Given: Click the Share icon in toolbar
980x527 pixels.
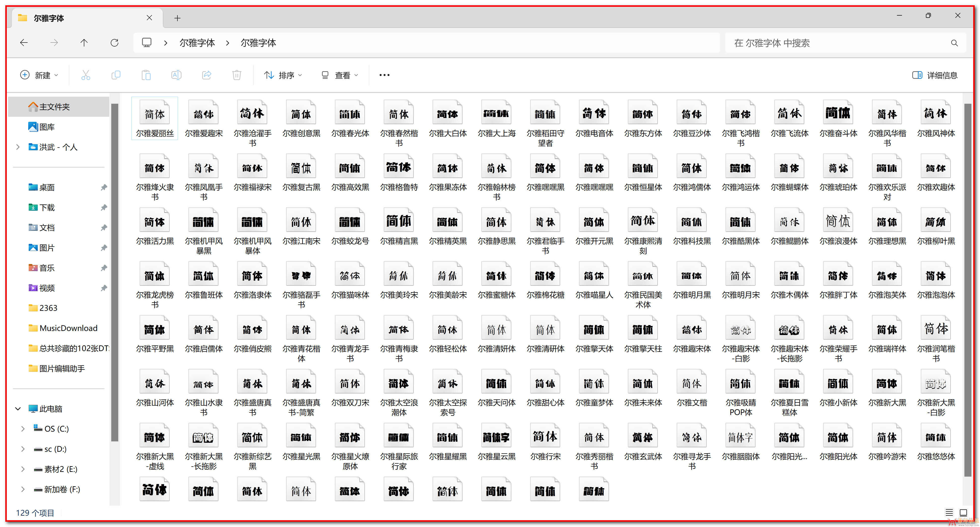Looking at the screenshot, I should [x=207, y=75].
